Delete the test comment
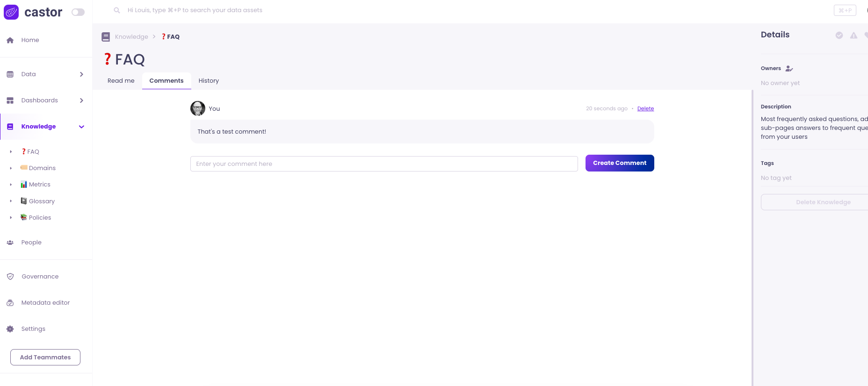868x386 pixels. (x=645, y=108)
